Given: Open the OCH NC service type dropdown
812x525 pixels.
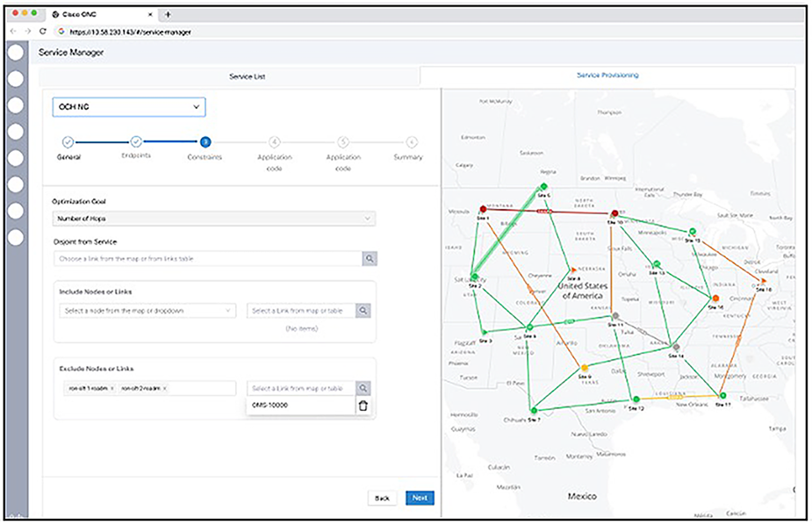Looking at the screenshot, I should coord(129,106).
